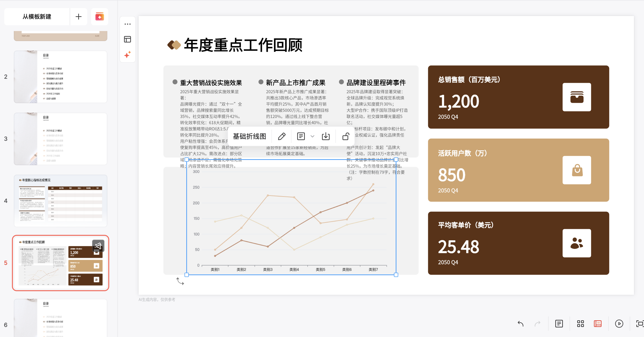The height and width of the screenshot is (337, 644).
Task: Open the three-dots more options menu
Action: (128, 24)
